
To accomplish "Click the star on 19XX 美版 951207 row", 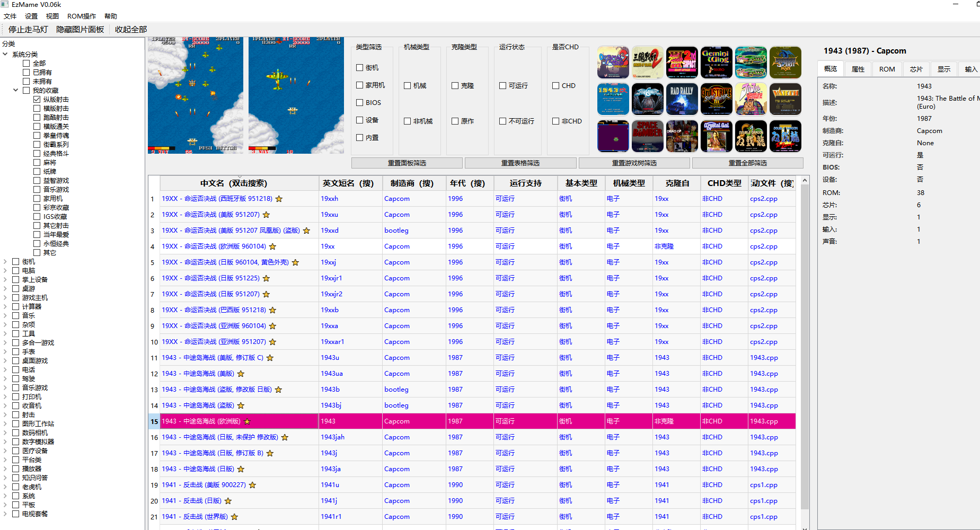I will (x=266, y=215).
